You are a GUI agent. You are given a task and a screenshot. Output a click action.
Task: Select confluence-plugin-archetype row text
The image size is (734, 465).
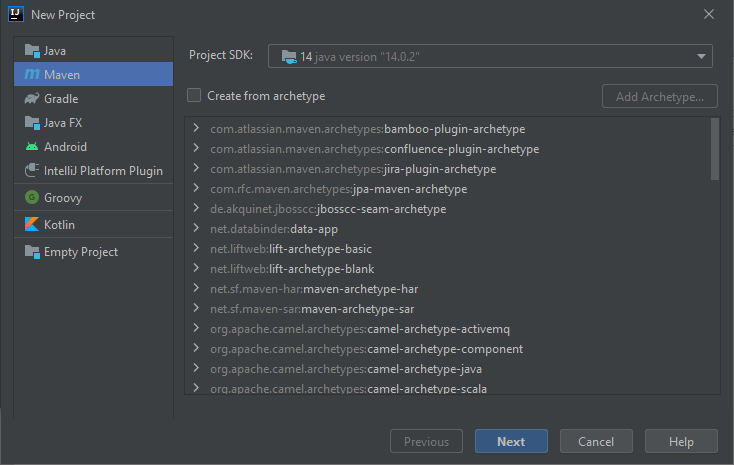tap(374, 149)
